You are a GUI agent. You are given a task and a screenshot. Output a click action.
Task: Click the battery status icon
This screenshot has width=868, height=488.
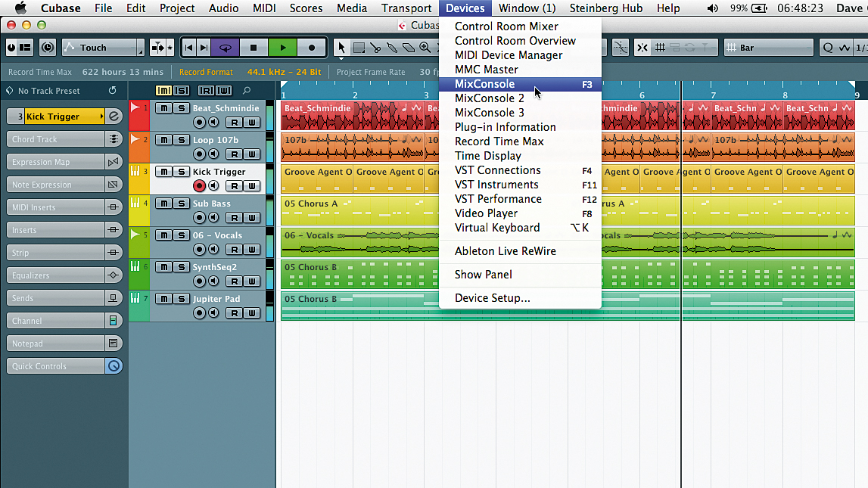760,8
